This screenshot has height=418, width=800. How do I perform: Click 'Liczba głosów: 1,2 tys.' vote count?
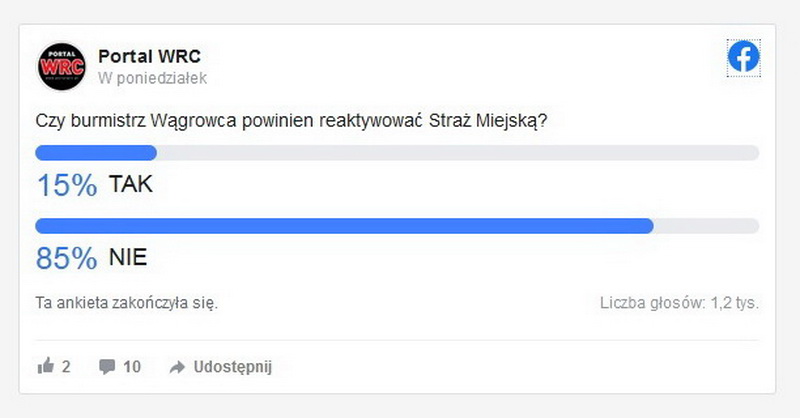[680, 303]
